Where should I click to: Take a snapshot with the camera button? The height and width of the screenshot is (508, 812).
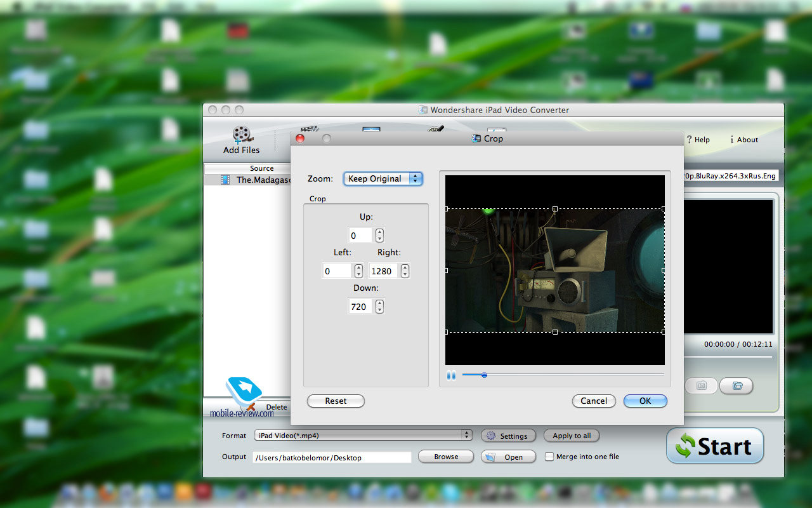click(702, 385)
